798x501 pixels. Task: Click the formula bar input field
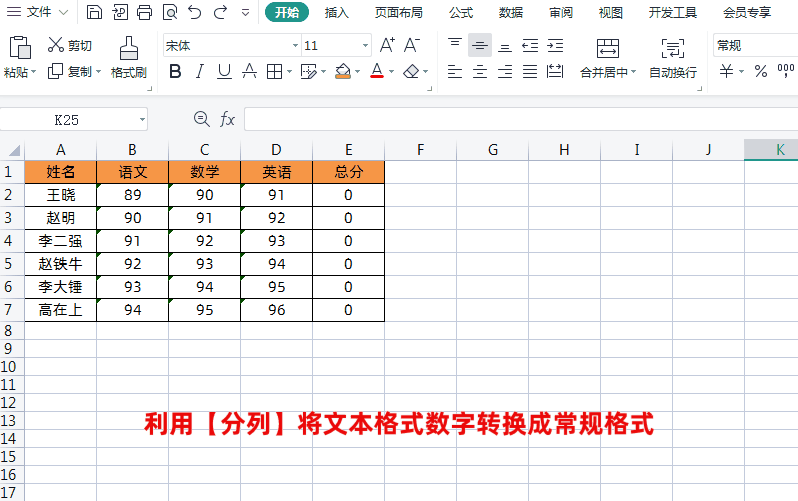pyautogui.click(x=521, y=120)
